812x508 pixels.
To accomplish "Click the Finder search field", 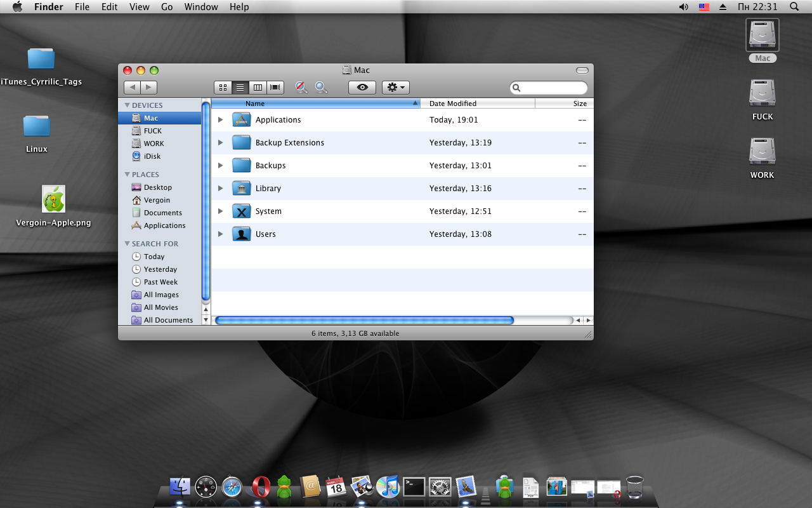I will 549,88.
